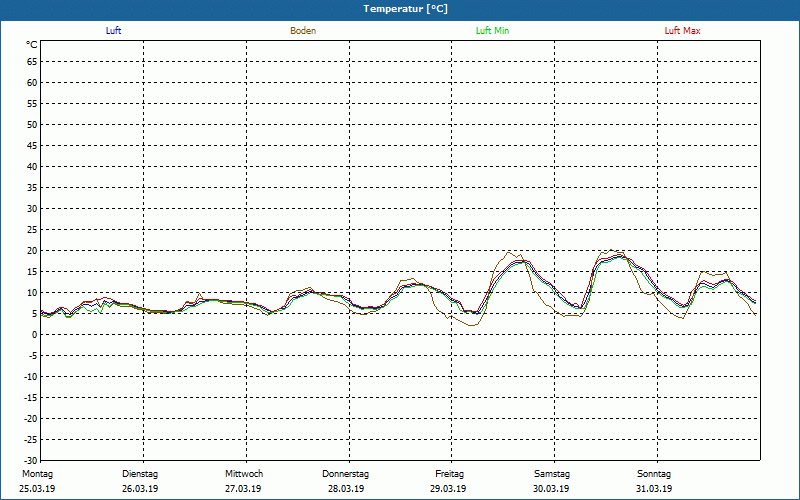Viewport: 800px width, 500px height.
Task: Click the date 31.03.19
Action: point(654,489)
